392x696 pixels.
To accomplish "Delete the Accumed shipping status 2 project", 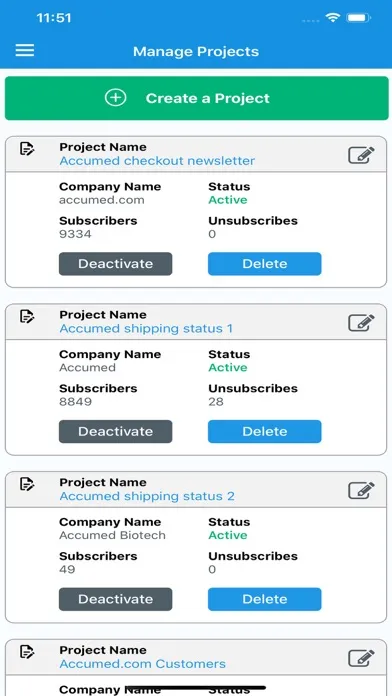I will [x=265, y=599].
